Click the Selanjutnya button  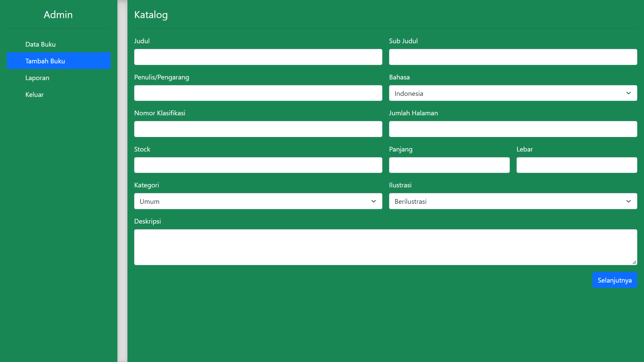(x=614, y=280)
